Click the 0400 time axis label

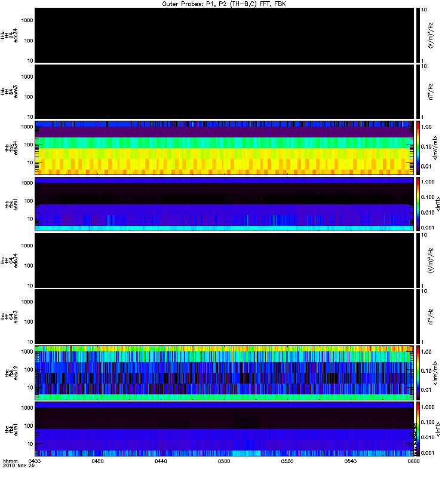click(35, 461)
